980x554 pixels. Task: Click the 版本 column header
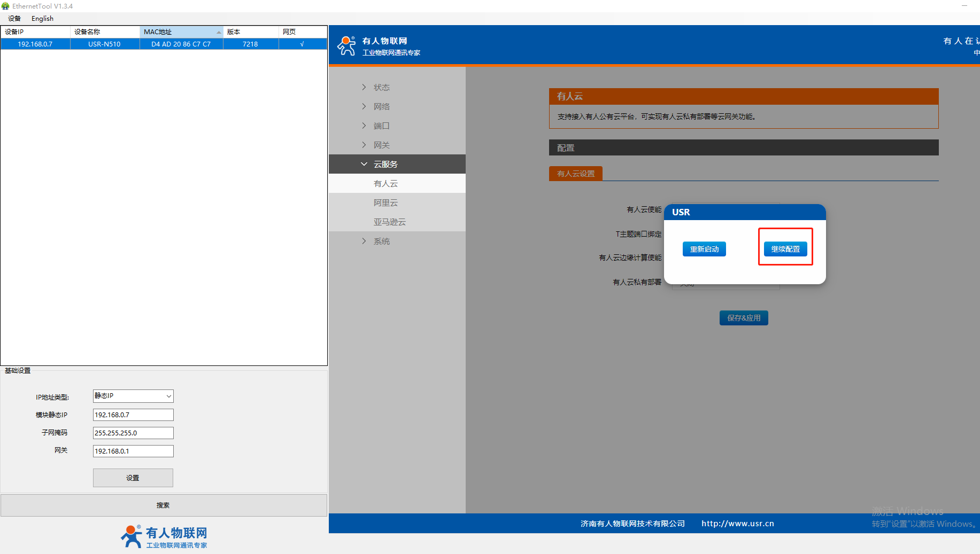251,32
